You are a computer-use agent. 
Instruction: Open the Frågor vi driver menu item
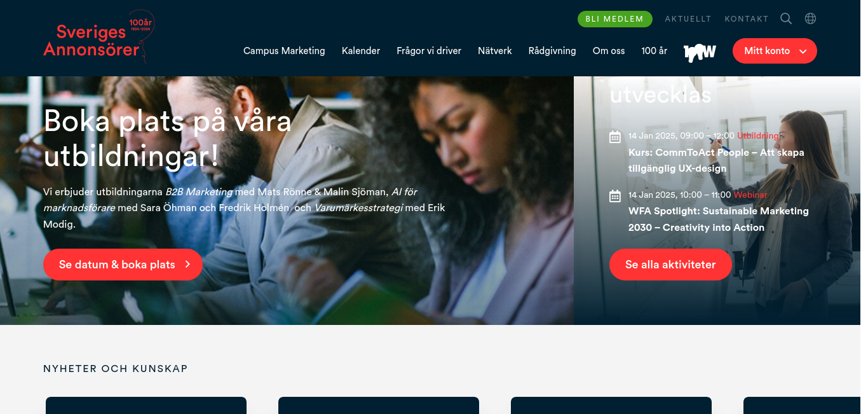[x=429, y=51]
